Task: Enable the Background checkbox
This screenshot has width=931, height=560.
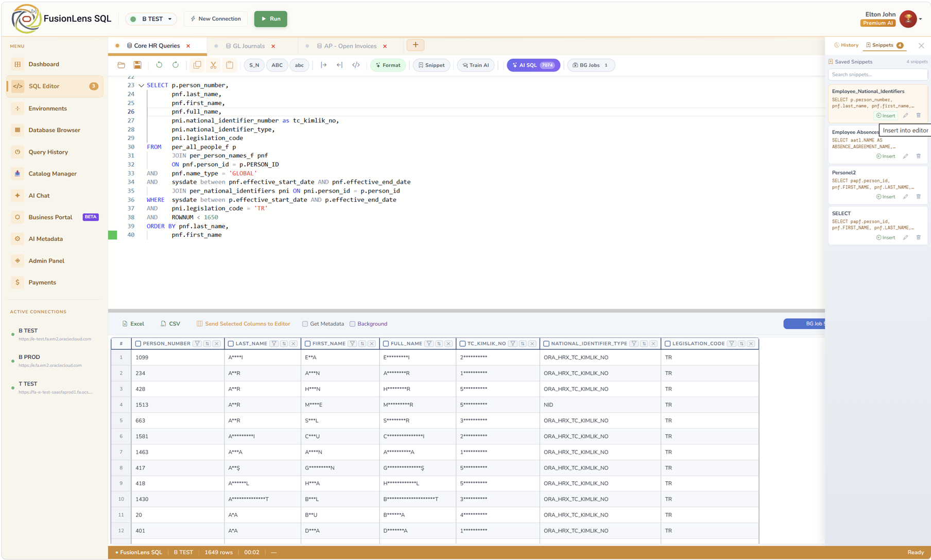Action: [352, 324]
